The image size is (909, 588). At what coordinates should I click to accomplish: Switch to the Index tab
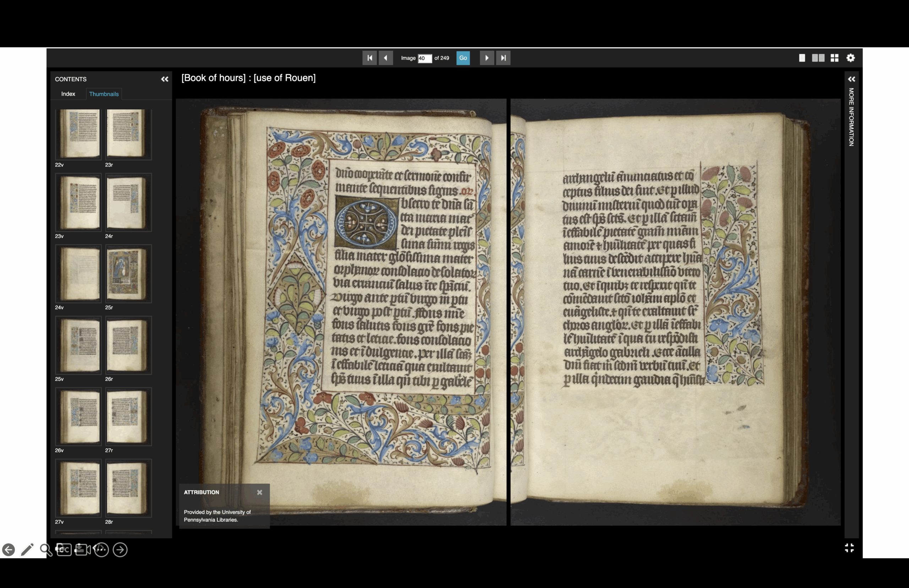pos(68,94)
